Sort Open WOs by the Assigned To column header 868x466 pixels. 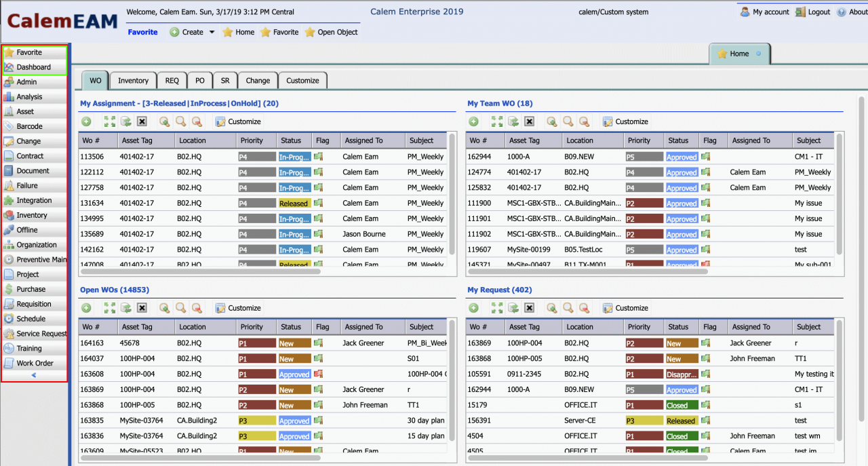(x=372, y=327)
